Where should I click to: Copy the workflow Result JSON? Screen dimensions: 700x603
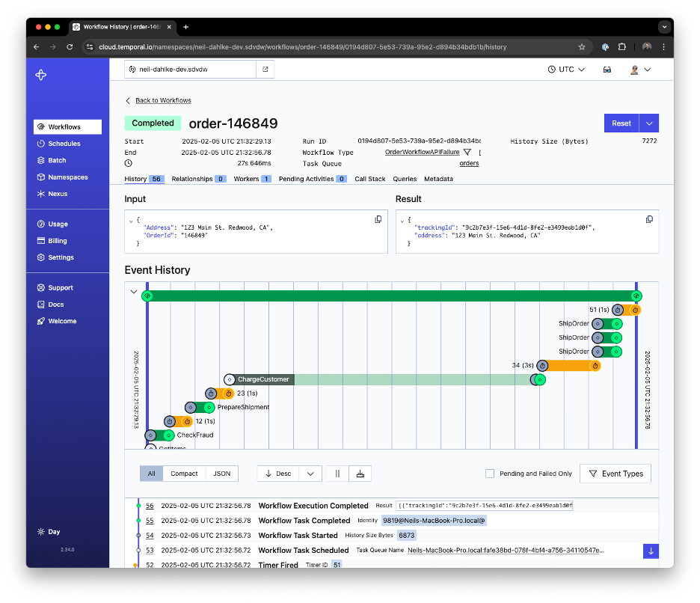[649, 219]
